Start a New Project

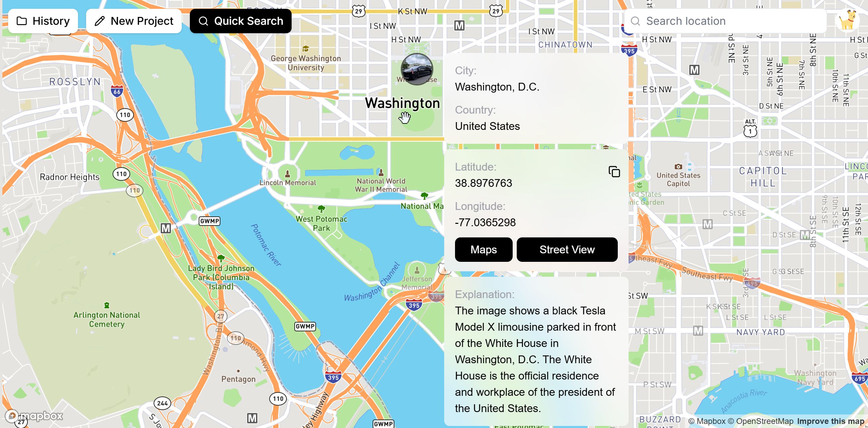[134, 21]
